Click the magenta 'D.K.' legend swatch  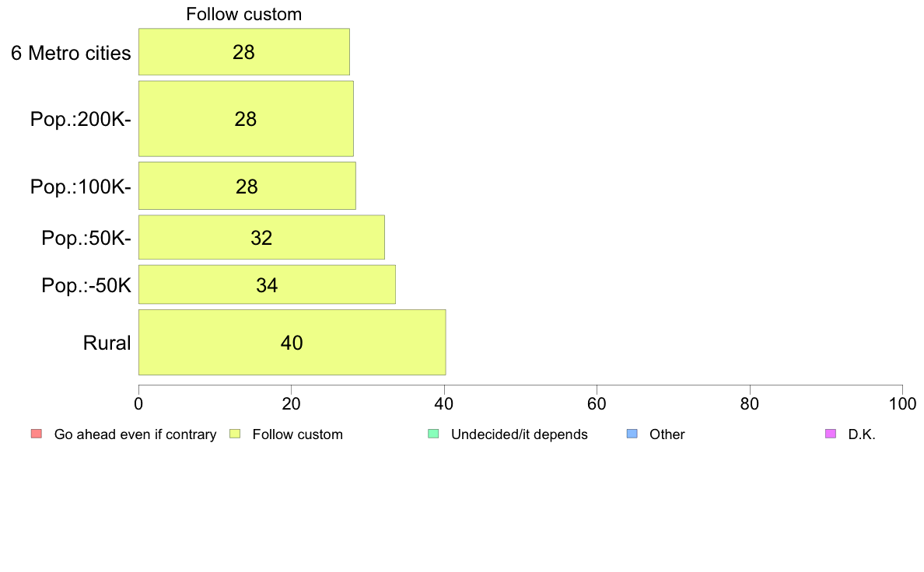click(x=831, y=434)
